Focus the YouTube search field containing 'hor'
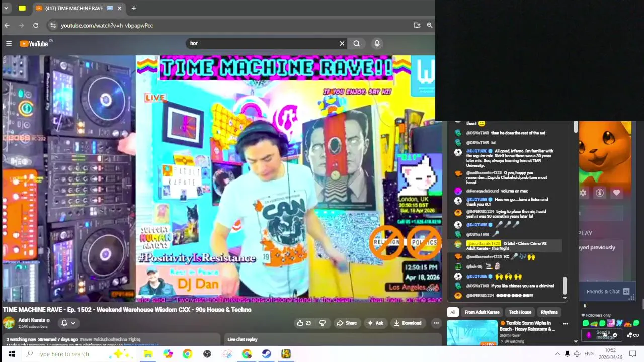 coord(262,43)
